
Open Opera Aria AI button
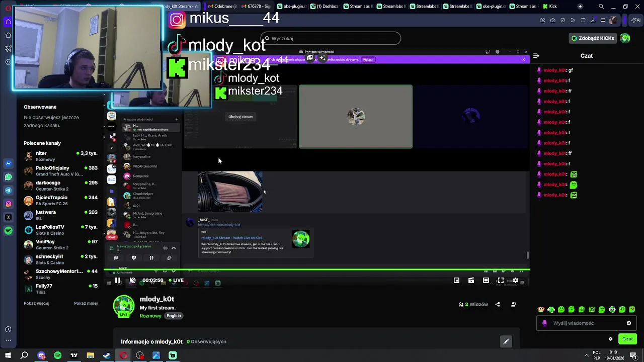pos(636,20)
